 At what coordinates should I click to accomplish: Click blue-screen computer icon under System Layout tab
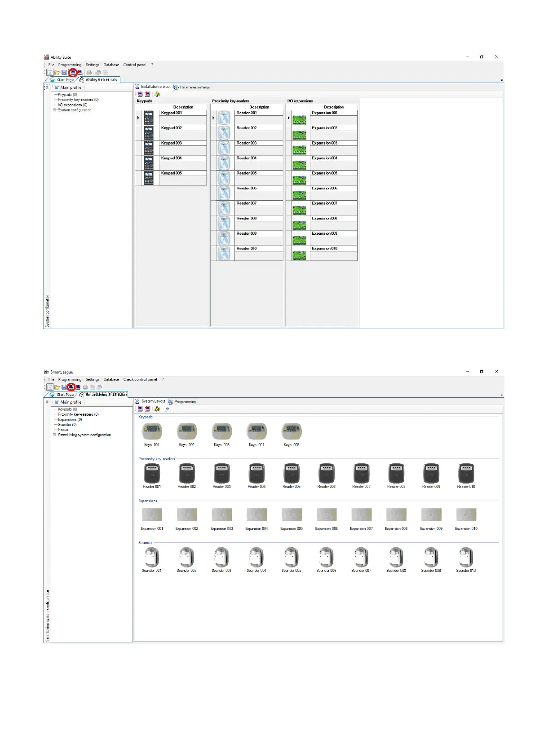point(140,409)
